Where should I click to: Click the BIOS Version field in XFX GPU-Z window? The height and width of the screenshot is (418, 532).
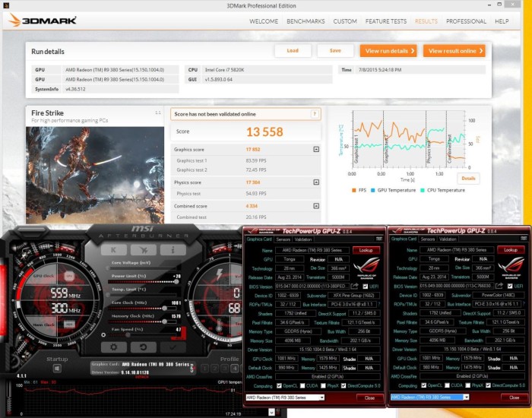(312, 287)
